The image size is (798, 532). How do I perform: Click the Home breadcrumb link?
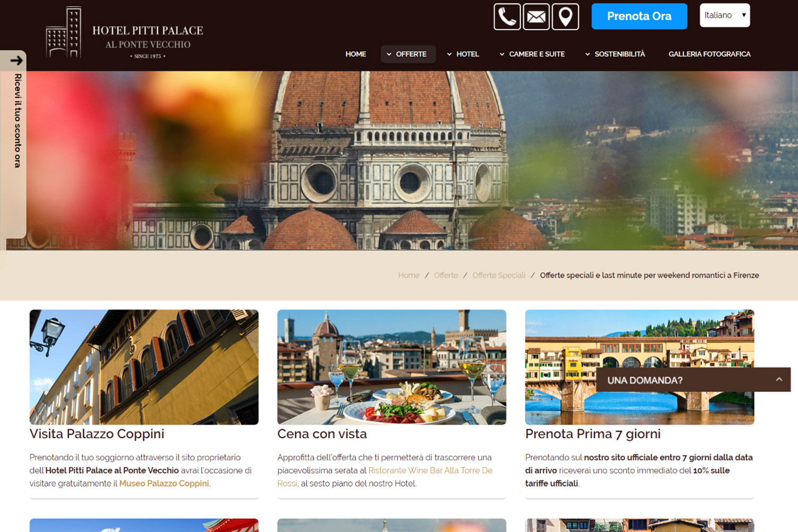point(409,276)
